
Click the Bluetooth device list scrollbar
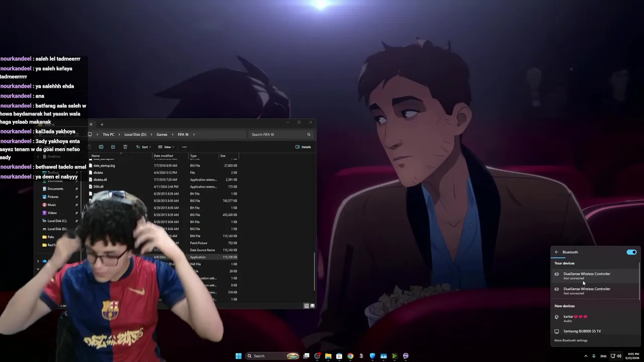(x=640, y=281)
